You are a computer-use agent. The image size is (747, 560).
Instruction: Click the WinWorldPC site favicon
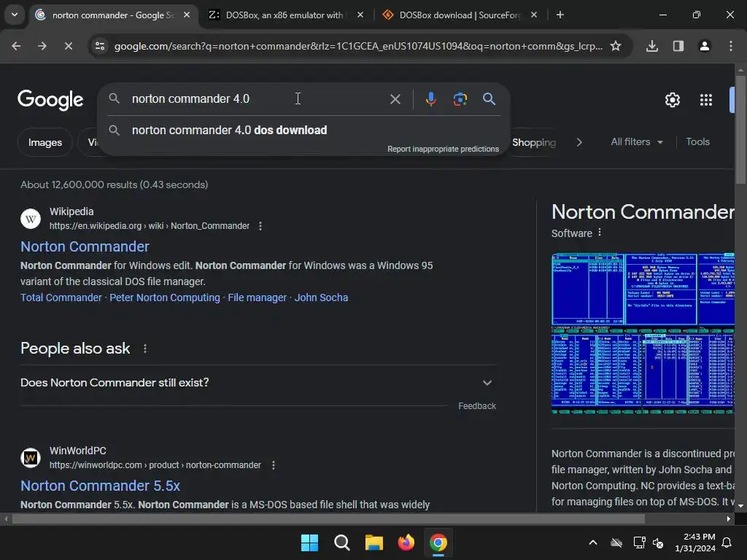[x=31, y=458]
